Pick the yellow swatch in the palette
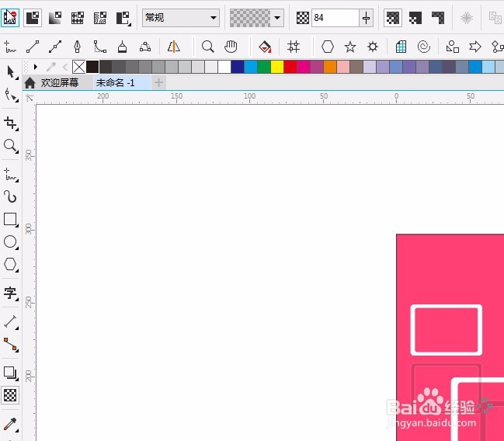 pyautogui.click(x=277, y=67)
